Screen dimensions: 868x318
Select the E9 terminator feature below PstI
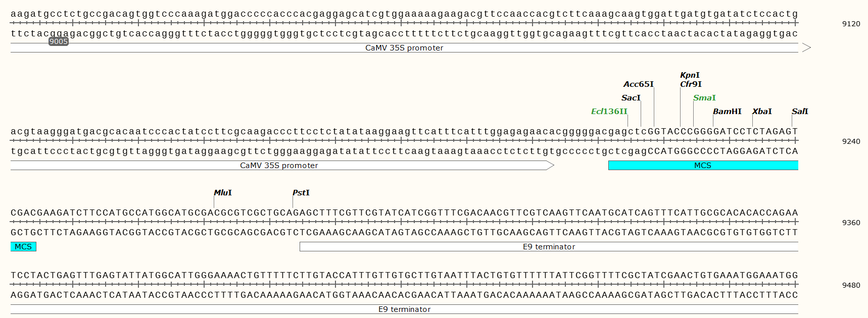pos(549,247)
